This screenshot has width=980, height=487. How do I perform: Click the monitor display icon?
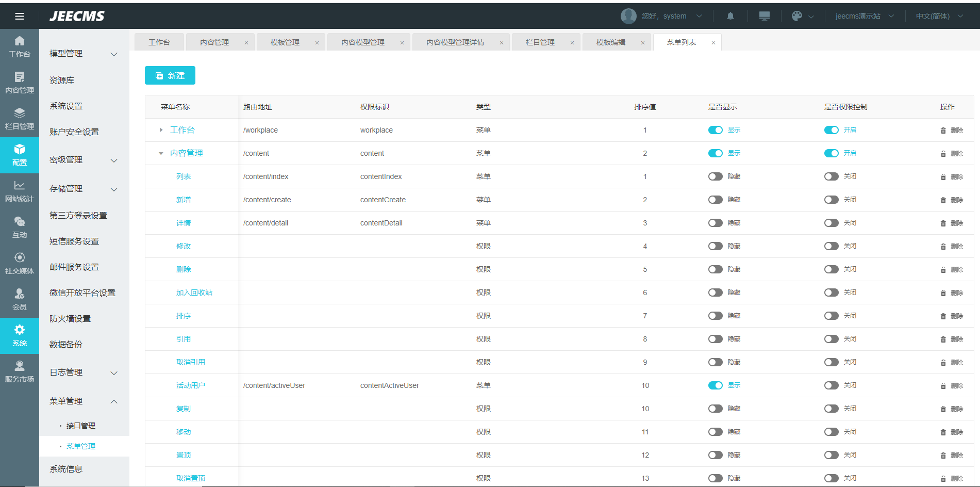[x=764, y=16]
